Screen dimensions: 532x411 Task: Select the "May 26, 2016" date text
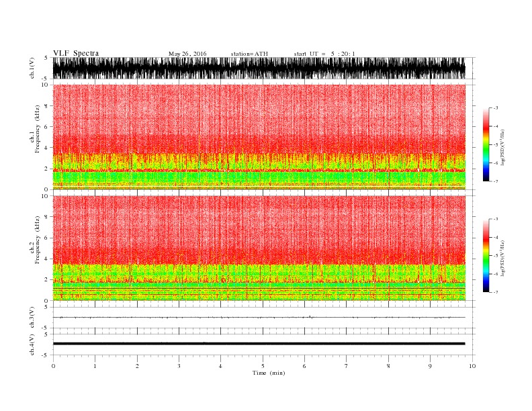tap(187, 54)
